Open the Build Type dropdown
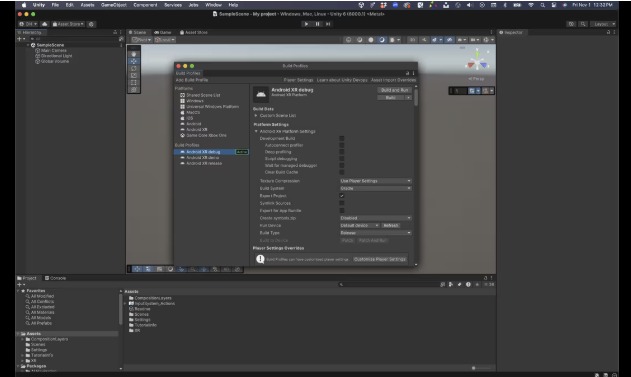The image size is (631, 377). click(x=375, y=233)
